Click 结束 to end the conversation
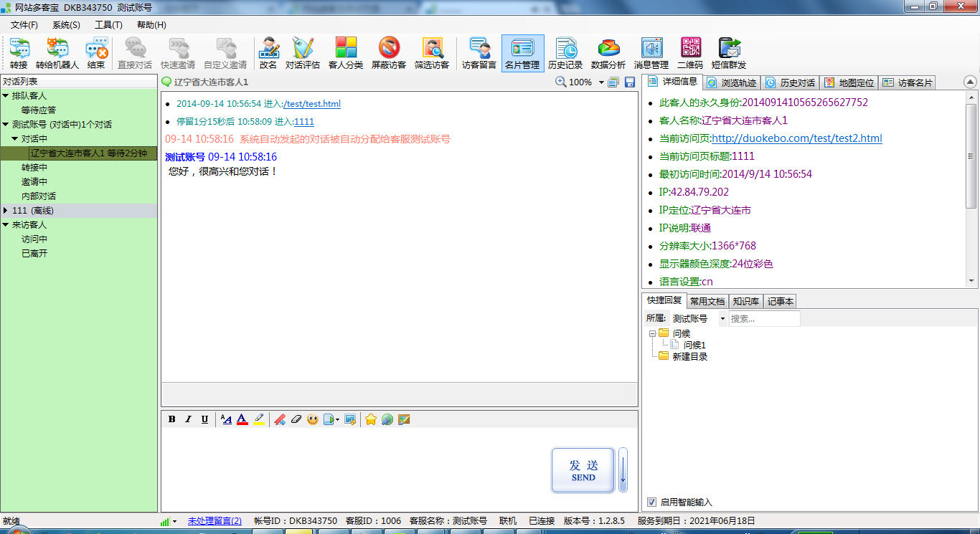Screen dimensions: 980x534 96,53
